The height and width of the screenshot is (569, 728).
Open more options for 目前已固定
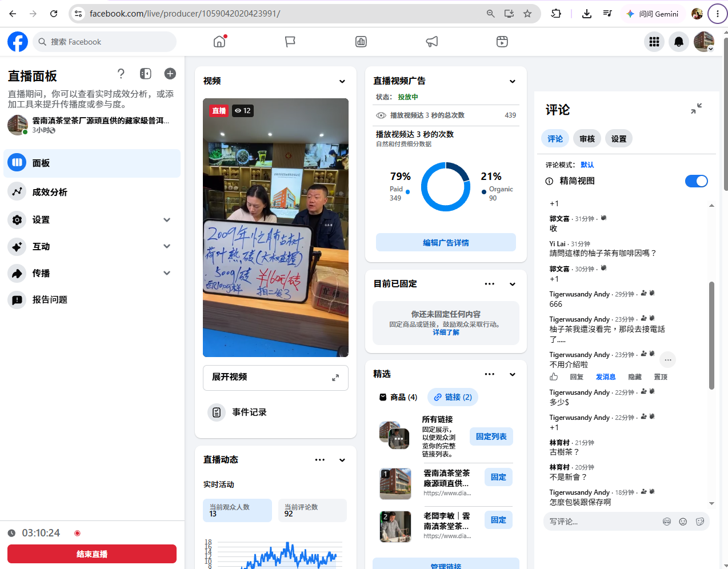tap(490, 284)
